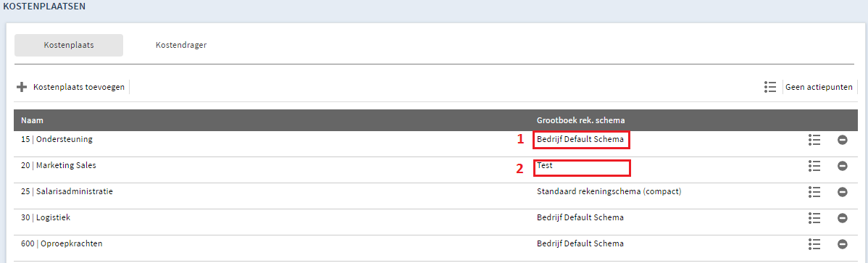Open the 15 | Ondersteuning entry
The height and width of the screenshot is (263, 868).
57,139
